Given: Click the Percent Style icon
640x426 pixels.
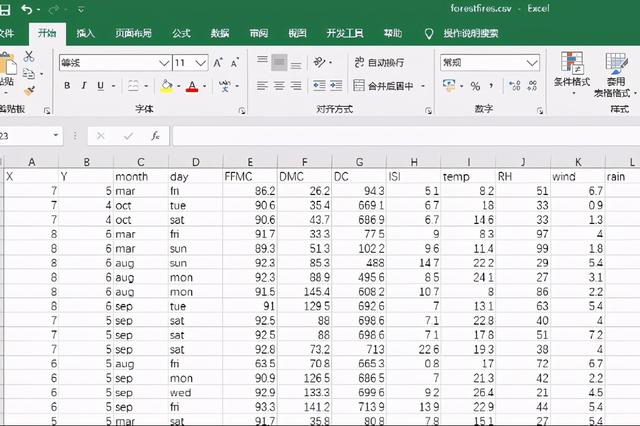Looking at the screenshot, I should [475, 86].
